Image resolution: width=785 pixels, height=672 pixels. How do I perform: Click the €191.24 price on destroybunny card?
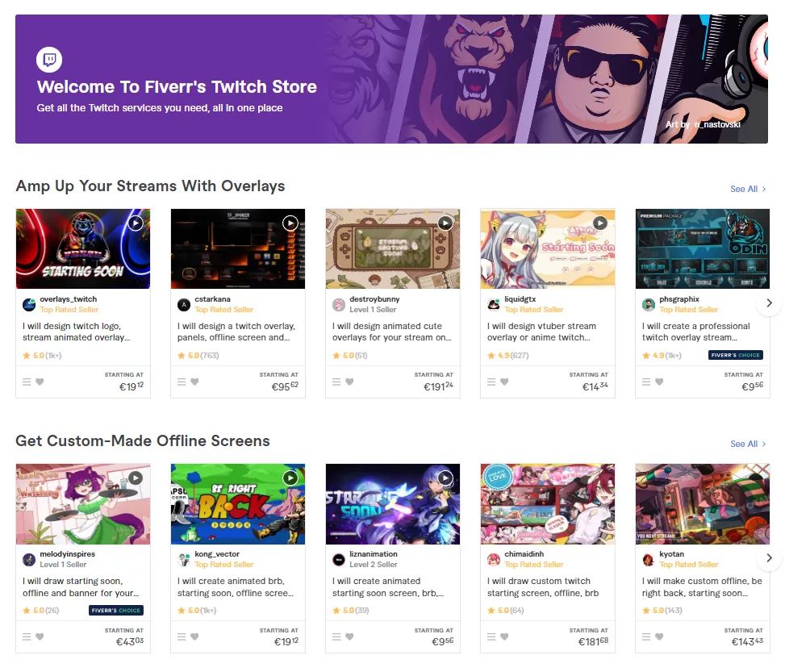[438, 386]
